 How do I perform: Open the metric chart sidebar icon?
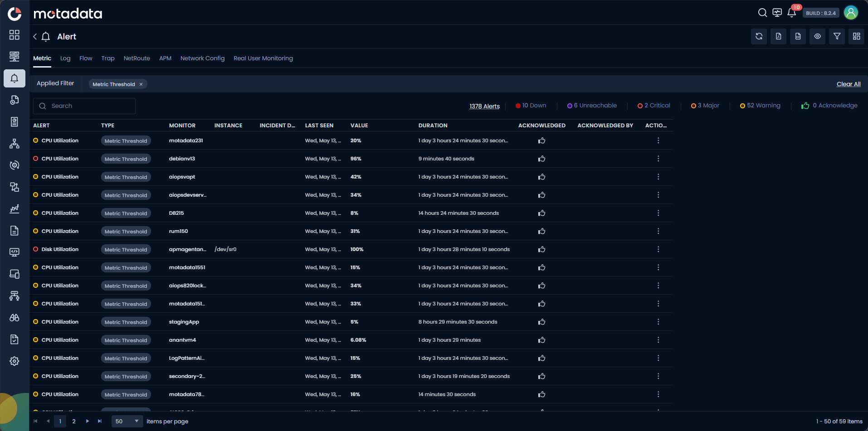tap(15, 208)
